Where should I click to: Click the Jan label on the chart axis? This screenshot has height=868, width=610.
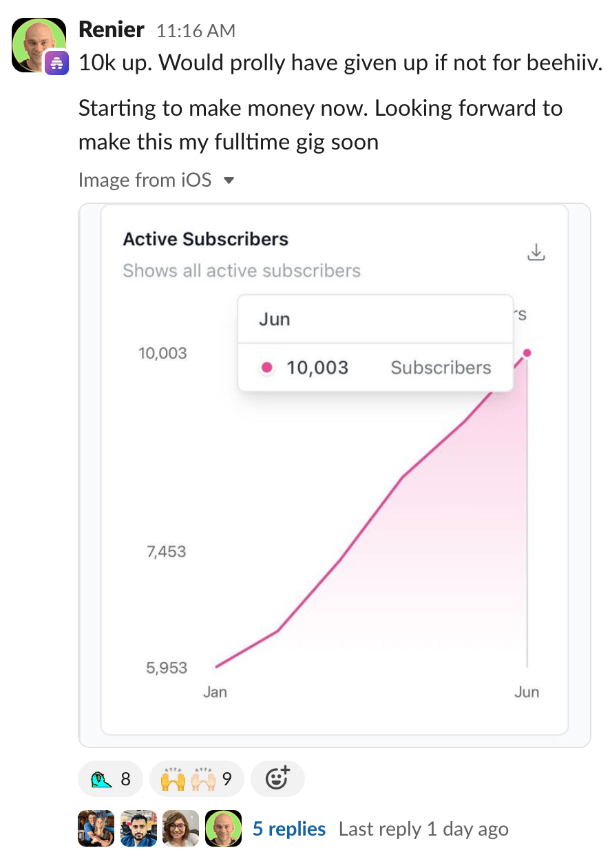pos(215,692)
